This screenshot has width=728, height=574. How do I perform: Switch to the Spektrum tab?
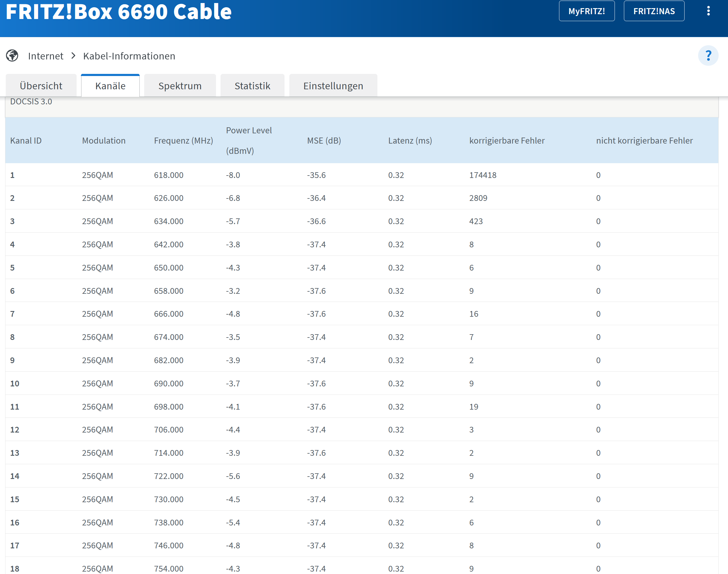click(180, 86)
